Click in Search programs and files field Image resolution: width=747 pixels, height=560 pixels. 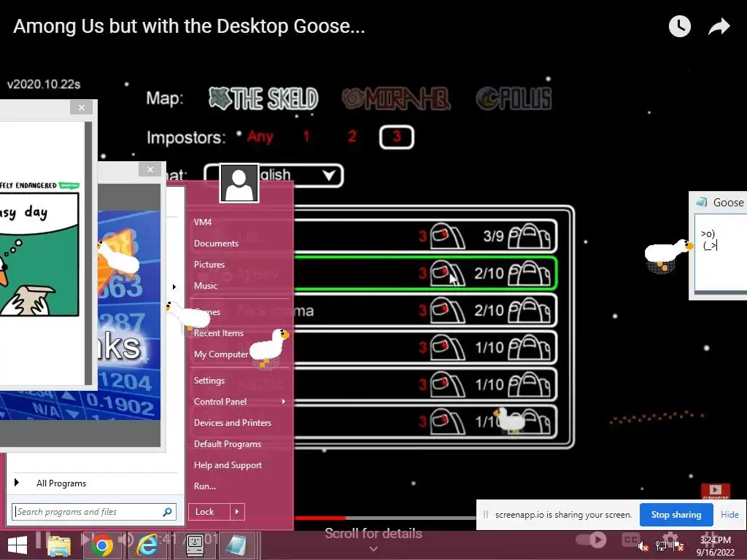coord(94,512)
